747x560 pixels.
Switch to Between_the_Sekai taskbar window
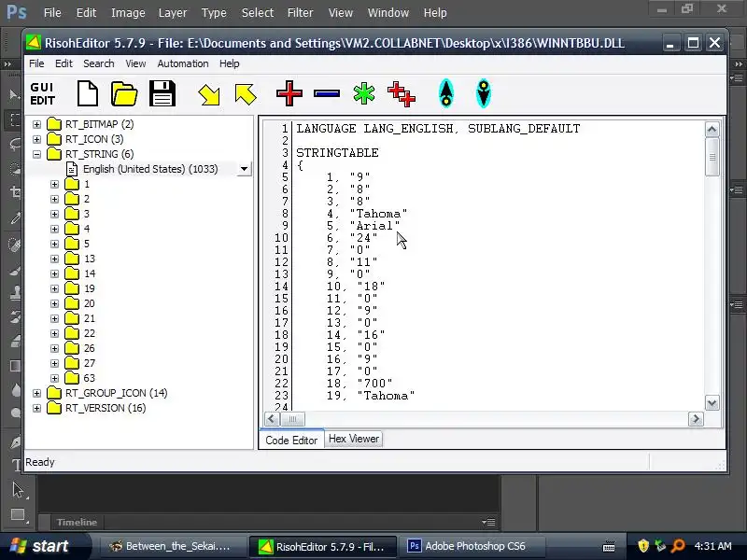[x=172, y=546]
